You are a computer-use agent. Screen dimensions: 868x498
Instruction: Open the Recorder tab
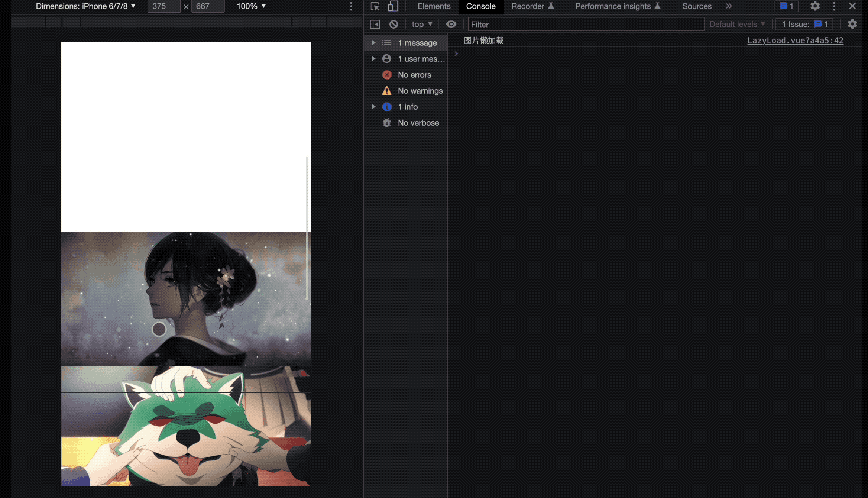tap(532, 6)
